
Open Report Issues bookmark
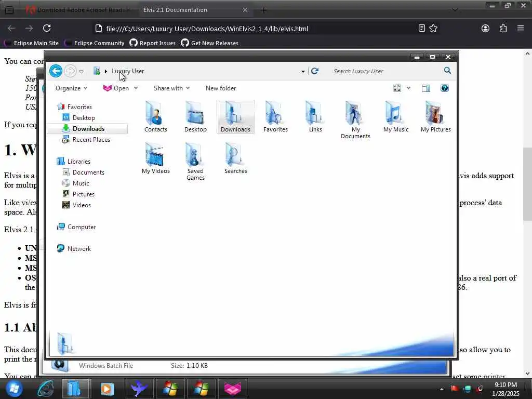tap(153, 43)
